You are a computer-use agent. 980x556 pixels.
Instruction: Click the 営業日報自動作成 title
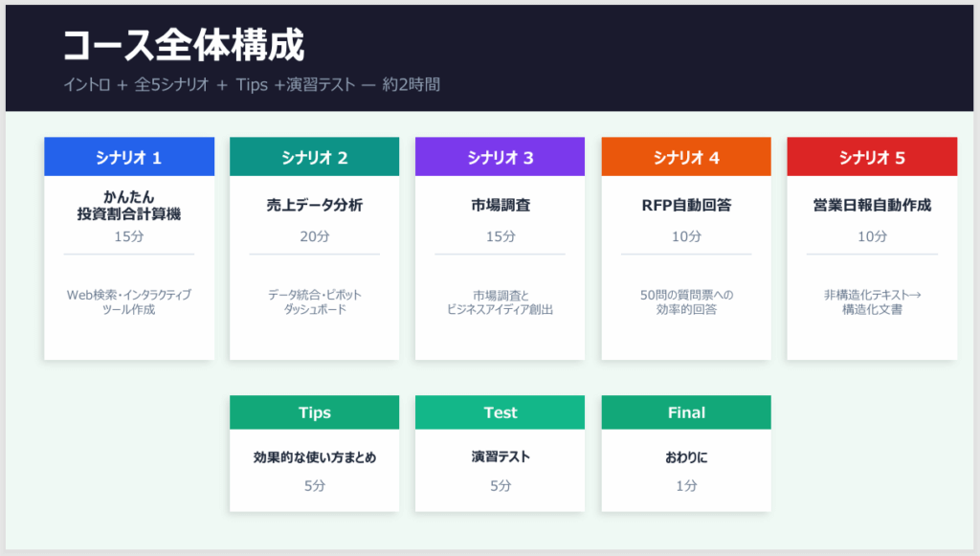[872, 205]
